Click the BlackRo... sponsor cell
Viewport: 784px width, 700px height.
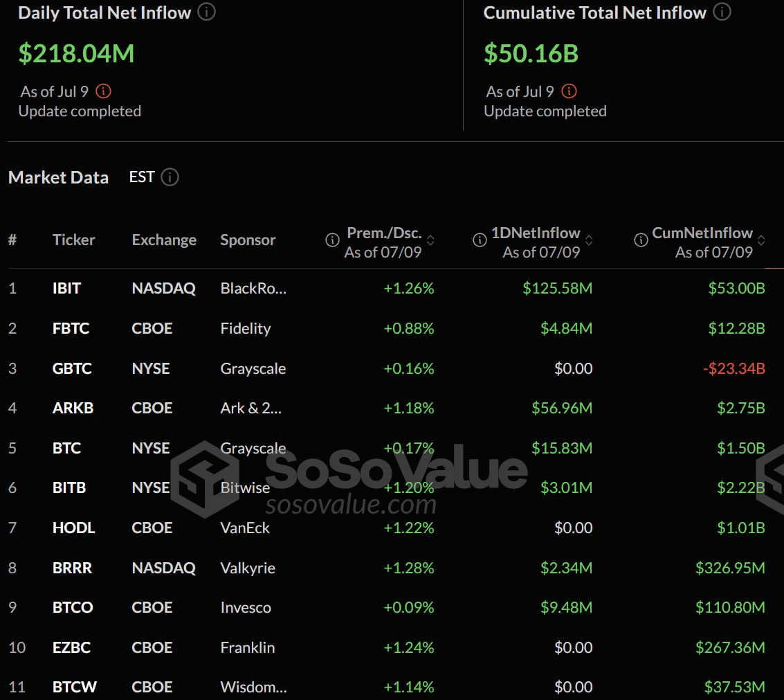(x=253, y=288)
